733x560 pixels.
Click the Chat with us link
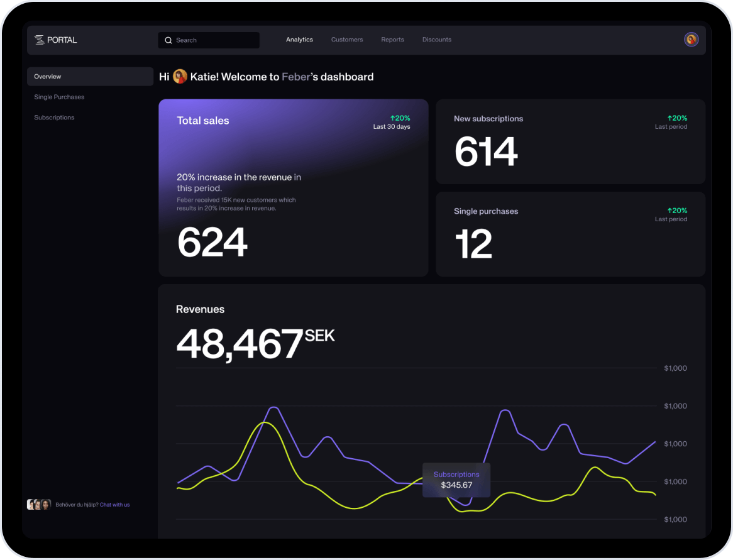(114, 505)
